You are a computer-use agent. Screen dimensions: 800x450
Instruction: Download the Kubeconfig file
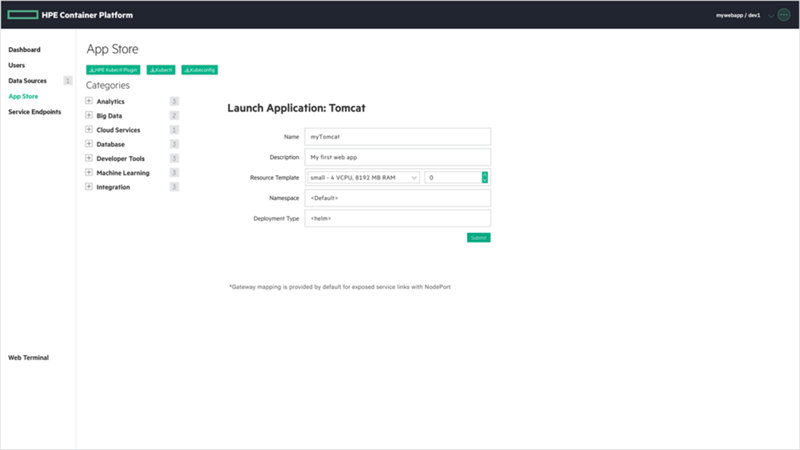(199, 70)
